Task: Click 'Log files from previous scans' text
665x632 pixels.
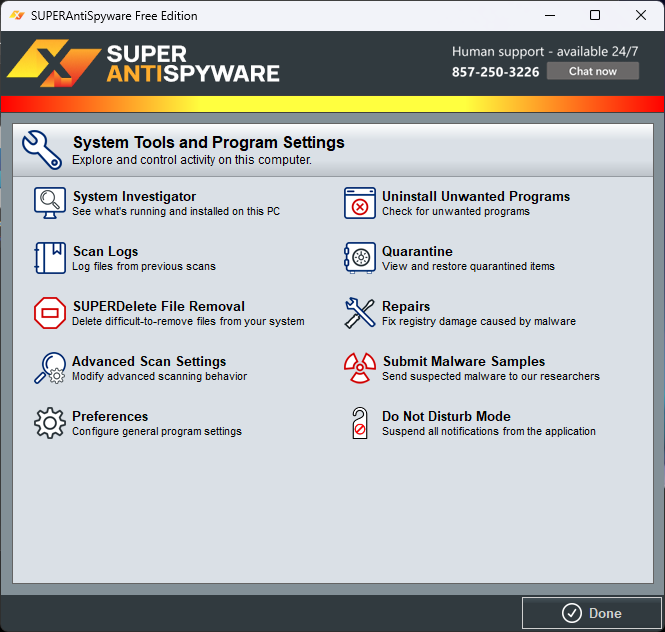Action: (x=144, y=266)
